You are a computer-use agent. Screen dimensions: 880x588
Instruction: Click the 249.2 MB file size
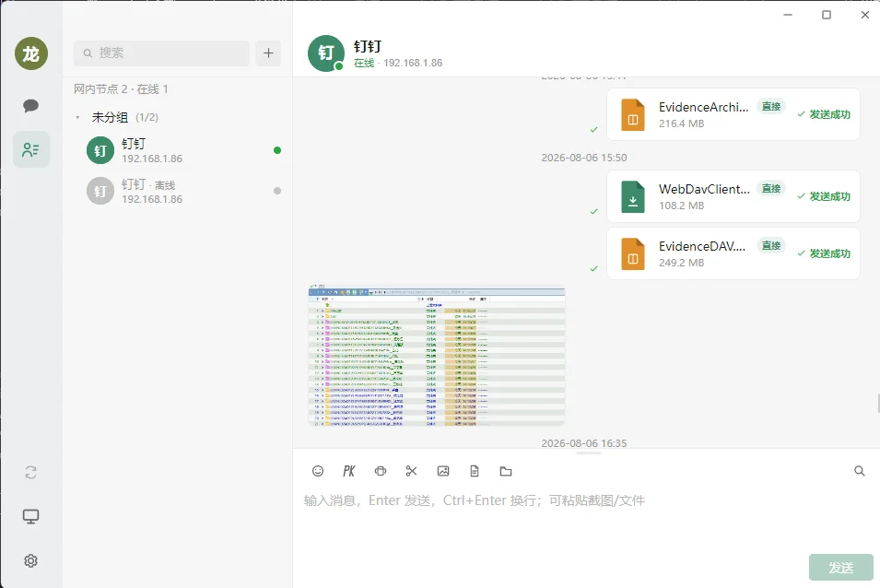[x=681, y=263]
